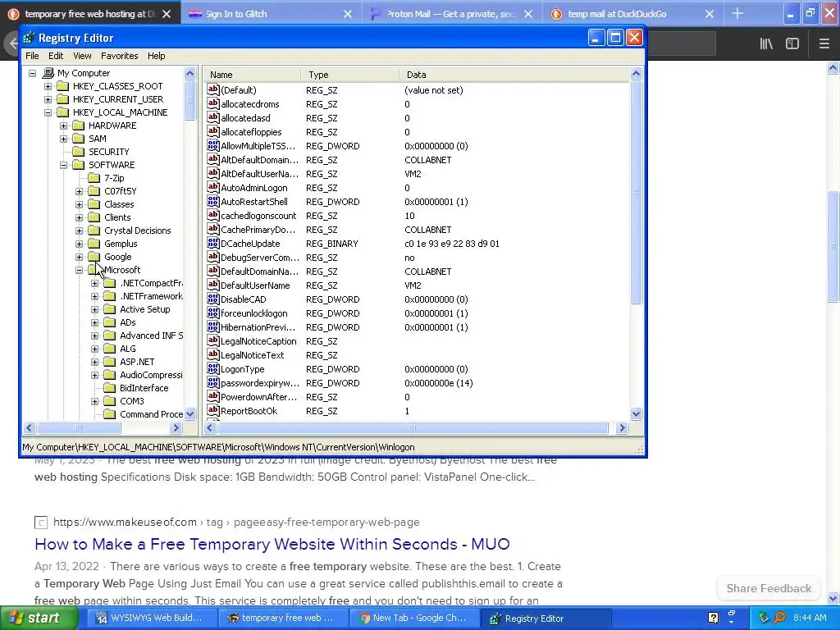Expand the Crystal Decisions key
The image size is (840, 630).
79,231
